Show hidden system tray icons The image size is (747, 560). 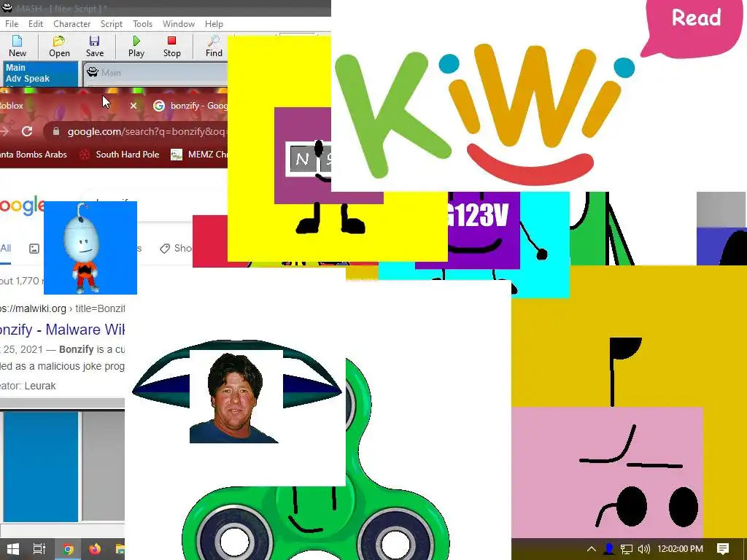click(x=591, y=549)
